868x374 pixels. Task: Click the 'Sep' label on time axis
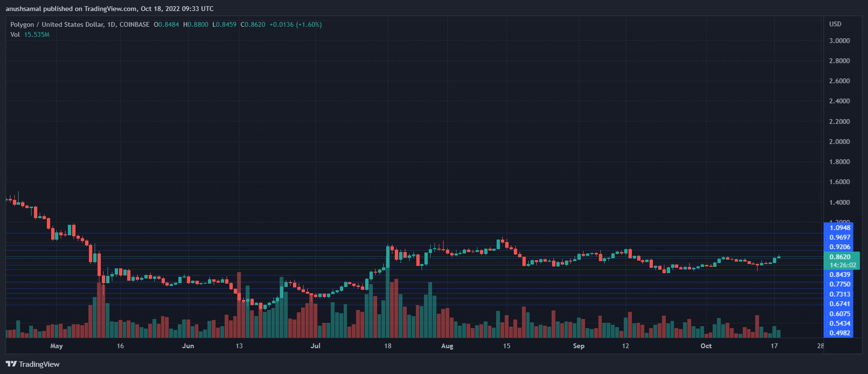578,346
